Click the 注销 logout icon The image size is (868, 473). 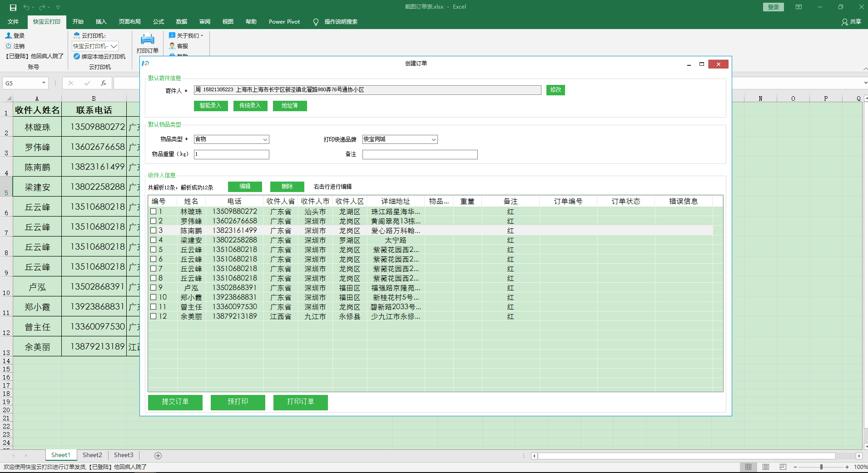coord(8,46)
